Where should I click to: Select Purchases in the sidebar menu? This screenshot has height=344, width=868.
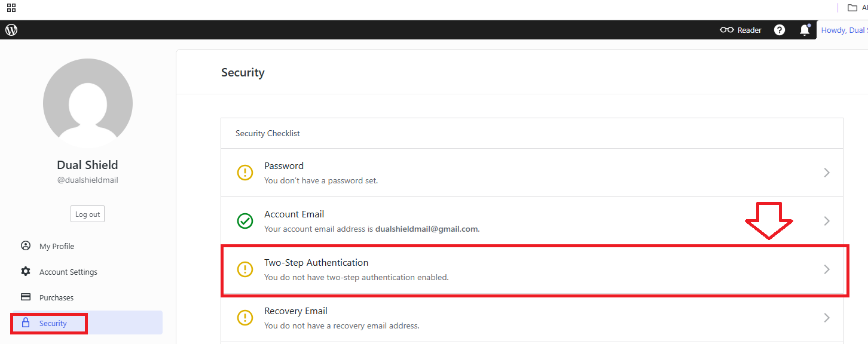56,297
